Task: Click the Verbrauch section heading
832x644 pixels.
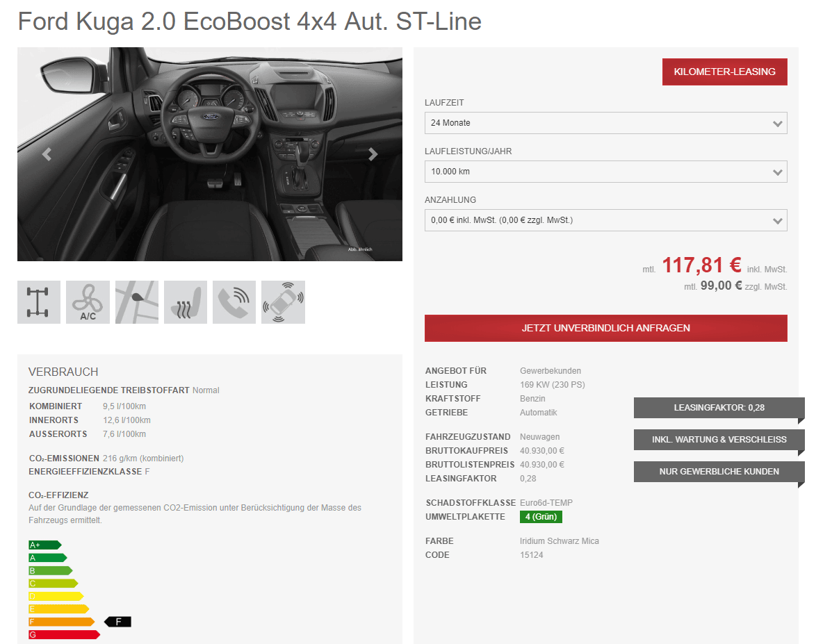Action: (63, 372)
